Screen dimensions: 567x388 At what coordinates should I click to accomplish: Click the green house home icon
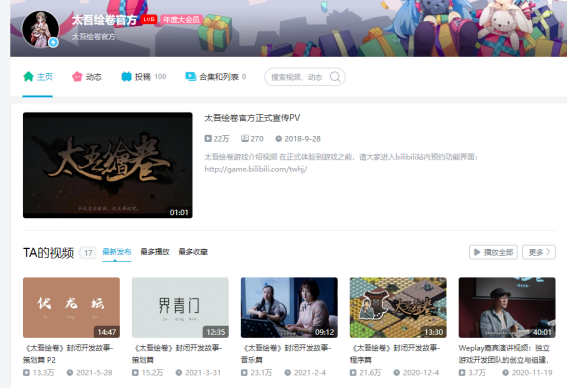[28, 77]
